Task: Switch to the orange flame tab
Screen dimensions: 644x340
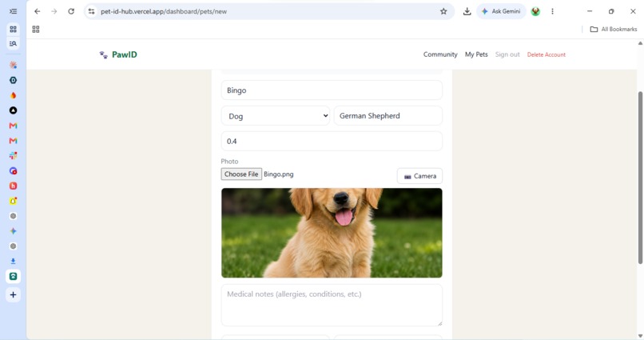Action: pyautogui.click(x=13, y=95)
